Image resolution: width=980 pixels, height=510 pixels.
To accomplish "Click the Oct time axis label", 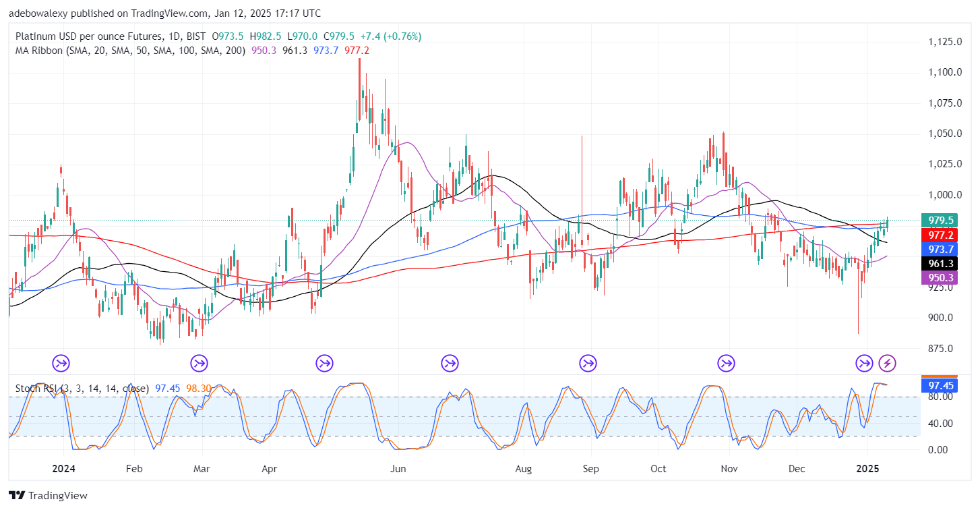I will click(x=659, y=468).
